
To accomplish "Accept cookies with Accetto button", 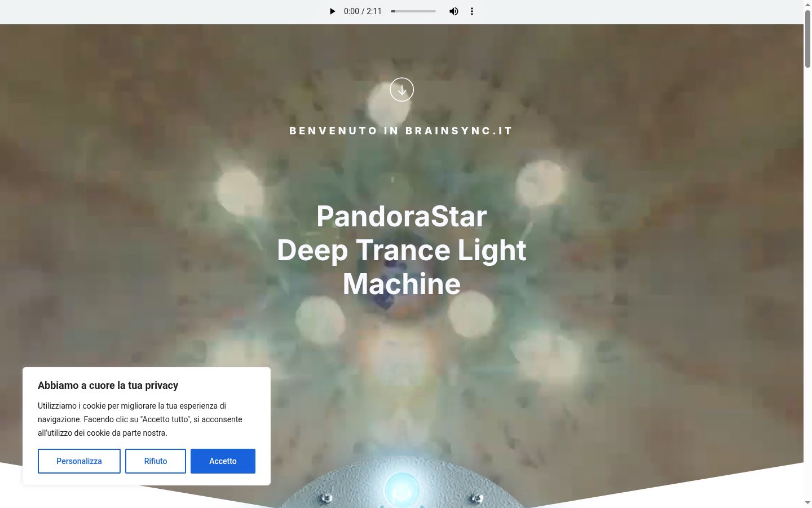I will 223,461.
